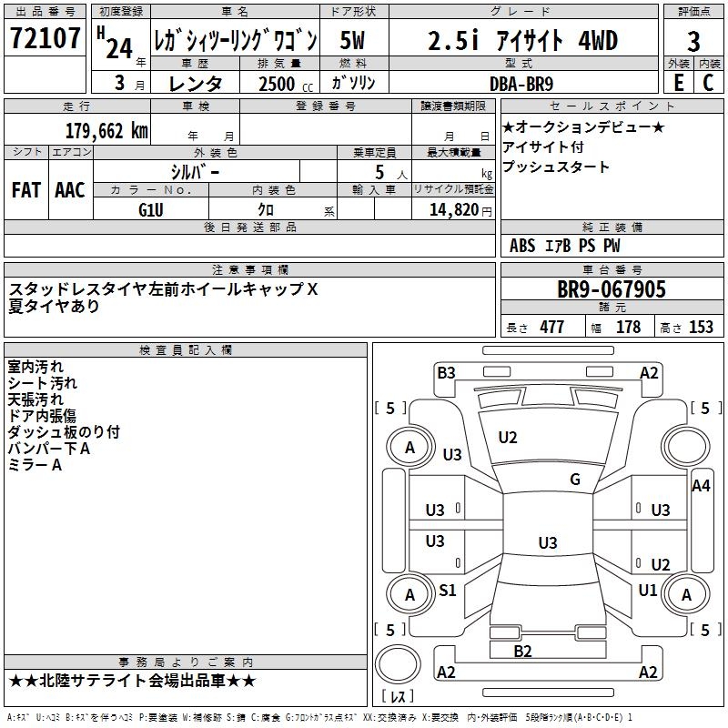Select length value 477
This screenshot has width=728, height=728.
point(551,327)
